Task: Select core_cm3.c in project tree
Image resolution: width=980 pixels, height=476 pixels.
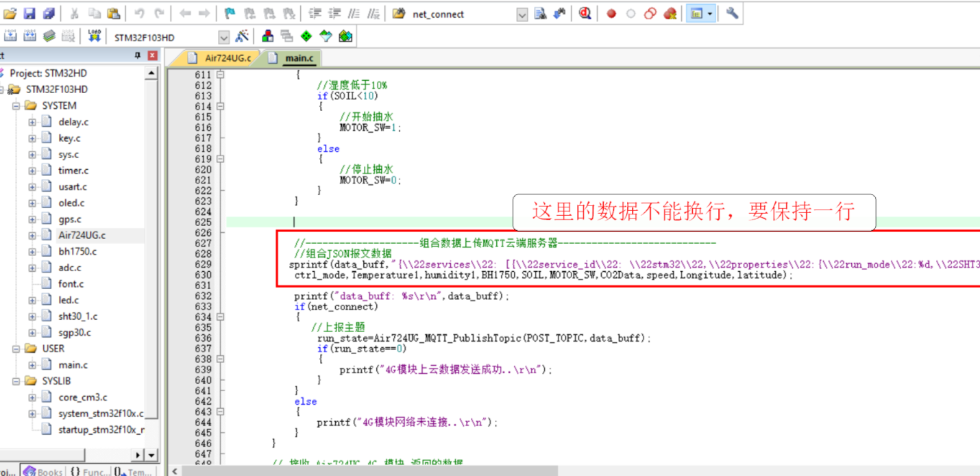Action: pyautogui.click(x=82, y=397)
